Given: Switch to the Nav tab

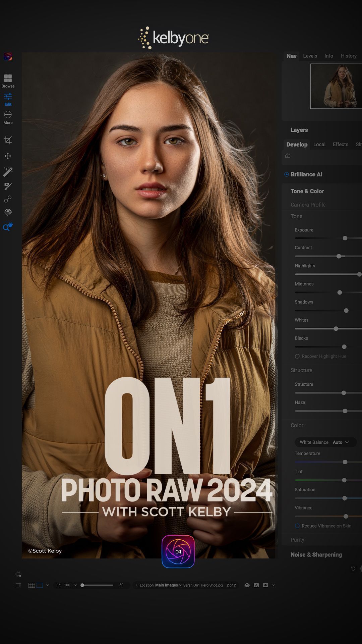Looking at the screenshot, I should coord(291,56).
